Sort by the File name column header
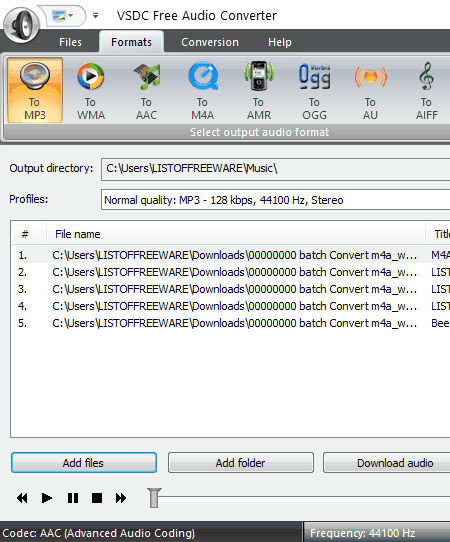The height and width of the screenshot is (542, 450). click(235, 234)
